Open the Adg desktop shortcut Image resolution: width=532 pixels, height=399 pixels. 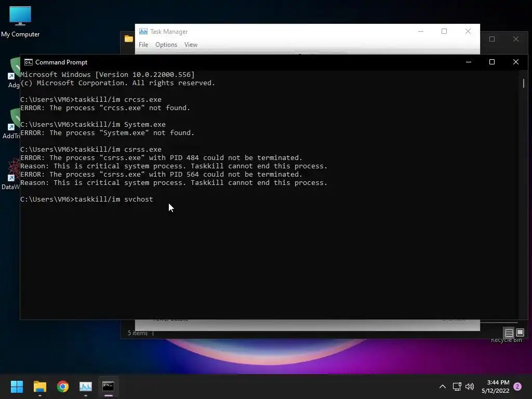click(x=14, y=73)
